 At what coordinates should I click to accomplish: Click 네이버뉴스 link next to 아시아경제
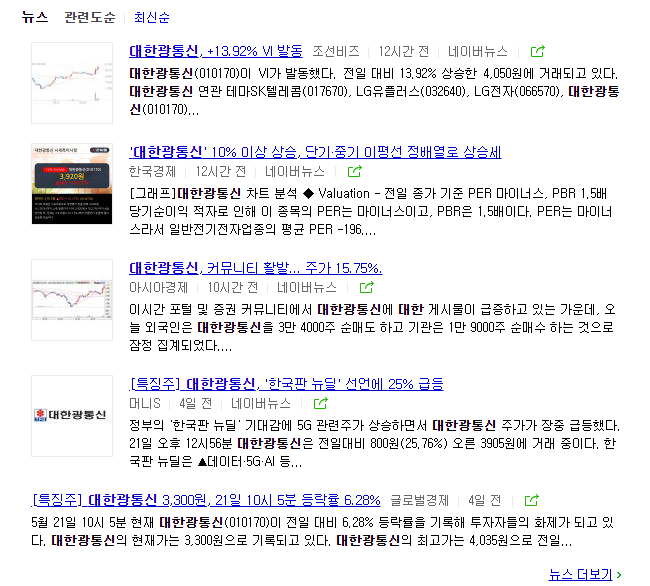[307, 287]
